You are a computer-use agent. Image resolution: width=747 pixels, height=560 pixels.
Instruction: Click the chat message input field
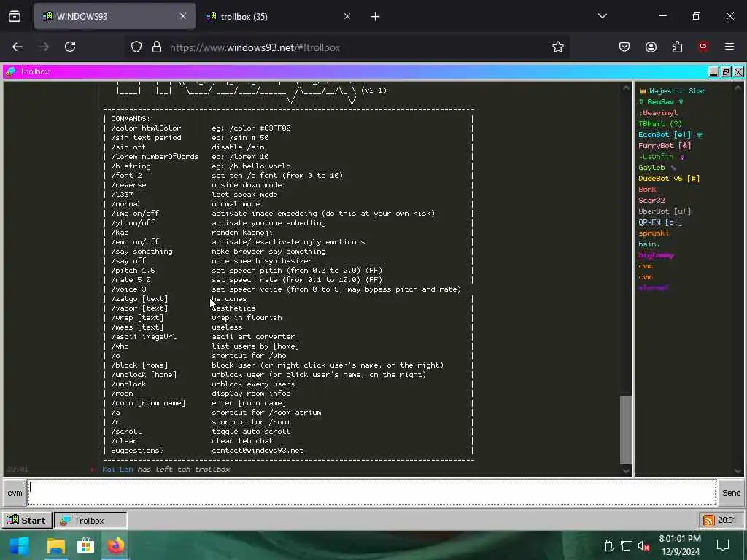[x=371, y=493]
